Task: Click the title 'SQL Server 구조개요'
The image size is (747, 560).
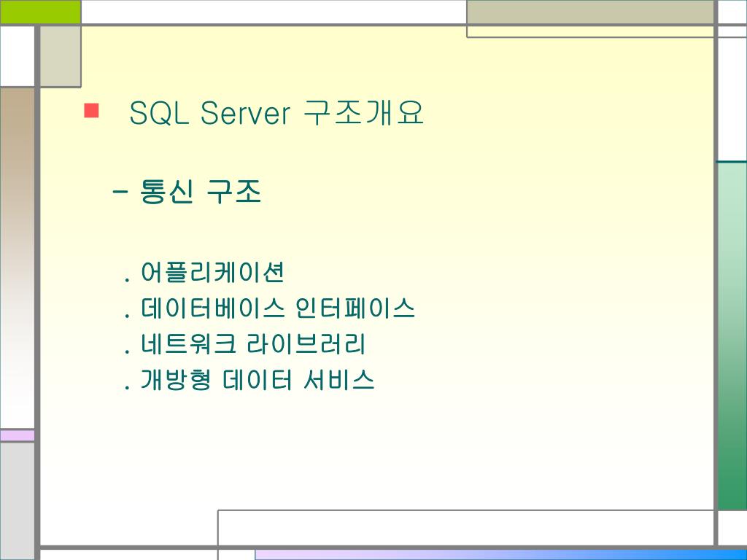Action: click(x=276, y=113)
